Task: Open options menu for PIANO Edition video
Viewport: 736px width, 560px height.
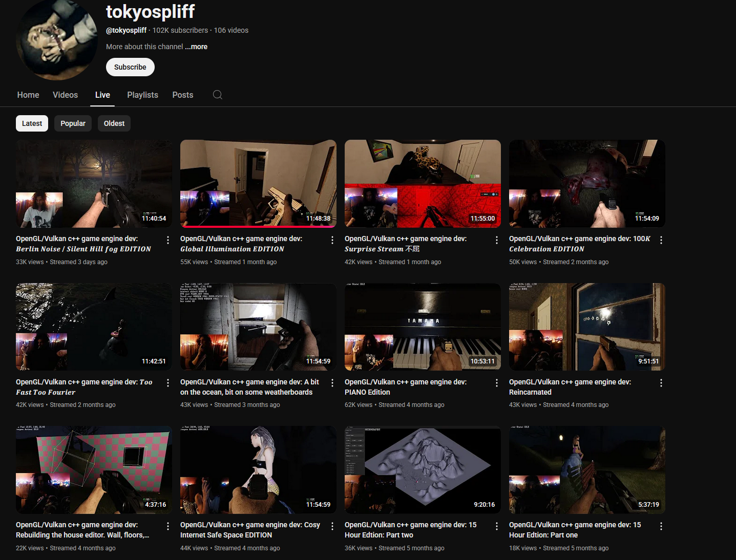Action: (497, 383)
